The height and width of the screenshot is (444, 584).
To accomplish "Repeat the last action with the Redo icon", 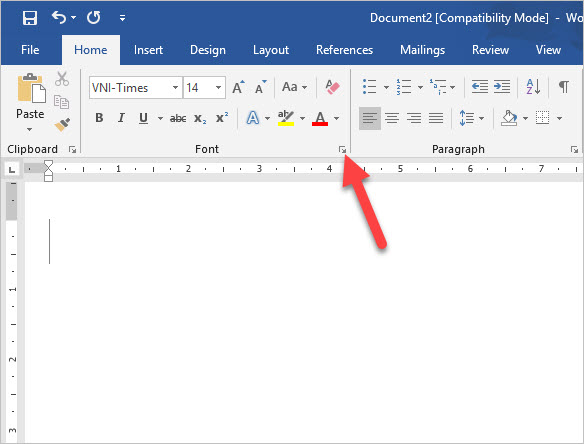I will tap(93, 17).
